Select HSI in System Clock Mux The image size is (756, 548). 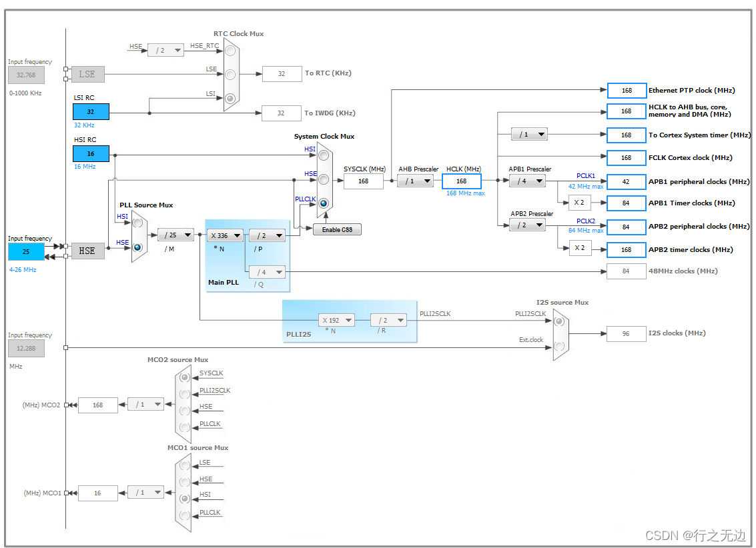324,155
